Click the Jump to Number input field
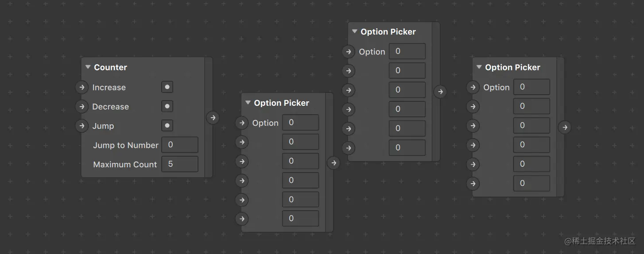This screenshot has height=254, width=644. (179, 145)
